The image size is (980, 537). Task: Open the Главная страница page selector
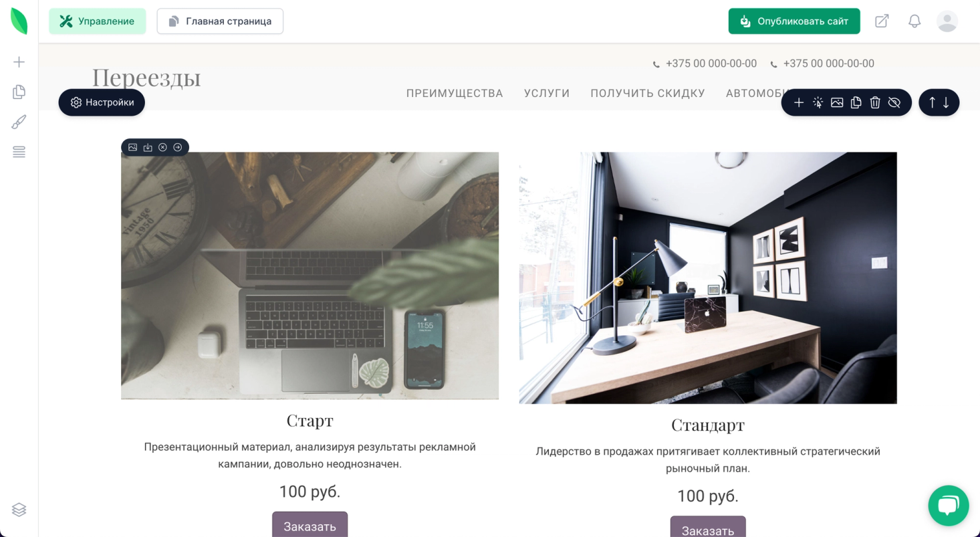pos(220,21)
